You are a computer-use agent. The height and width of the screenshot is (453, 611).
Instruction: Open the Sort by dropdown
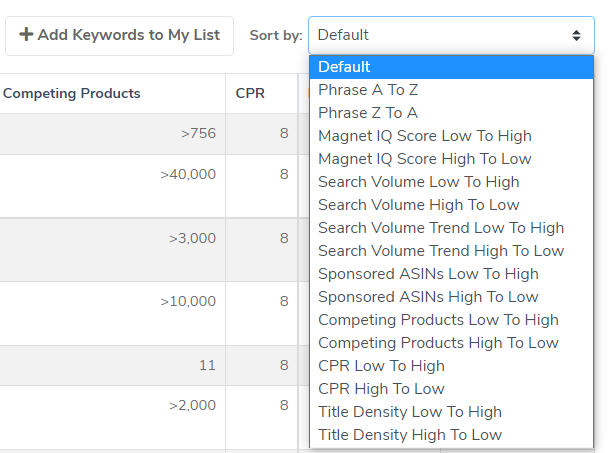450,35
